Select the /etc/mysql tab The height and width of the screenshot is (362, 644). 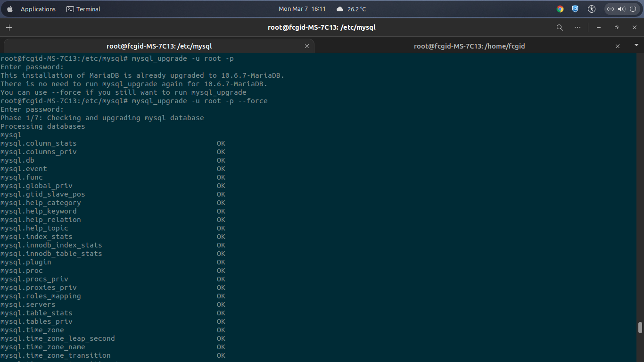159,46
